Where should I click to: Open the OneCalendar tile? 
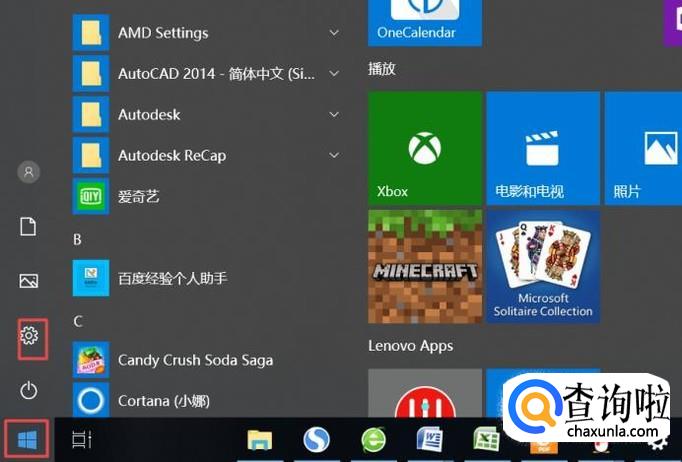[424, 20]
